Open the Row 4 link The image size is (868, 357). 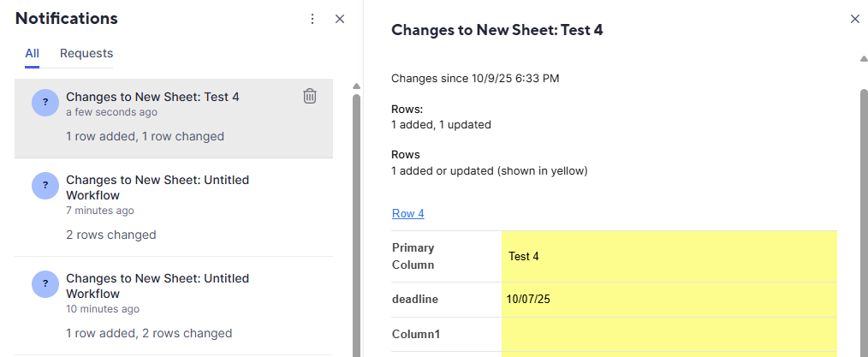click(408, 213)
